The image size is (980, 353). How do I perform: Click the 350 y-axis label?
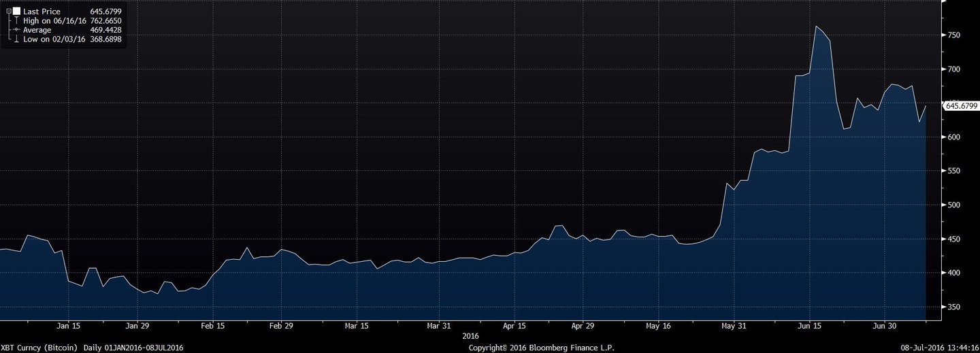pyautogui.click(x=953, y=307)
